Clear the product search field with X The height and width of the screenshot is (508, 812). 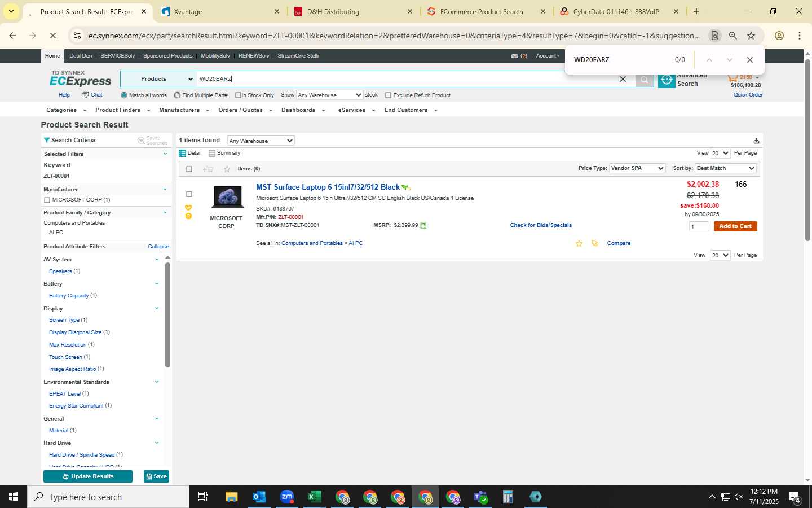(x=623, y=80)
